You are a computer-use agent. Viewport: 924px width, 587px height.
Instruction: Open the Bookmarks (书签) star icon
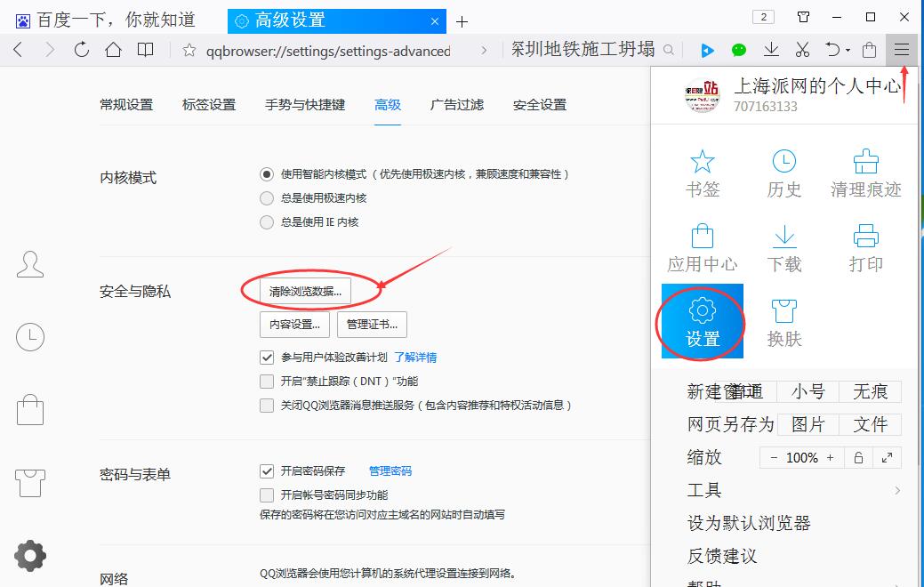pyautogui.click(x=703, y=173)
